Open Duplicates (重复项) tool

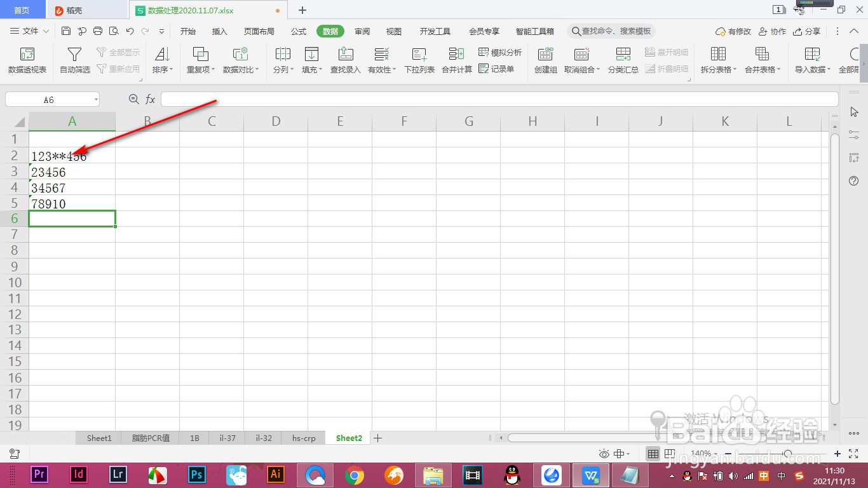coord(201,60)
